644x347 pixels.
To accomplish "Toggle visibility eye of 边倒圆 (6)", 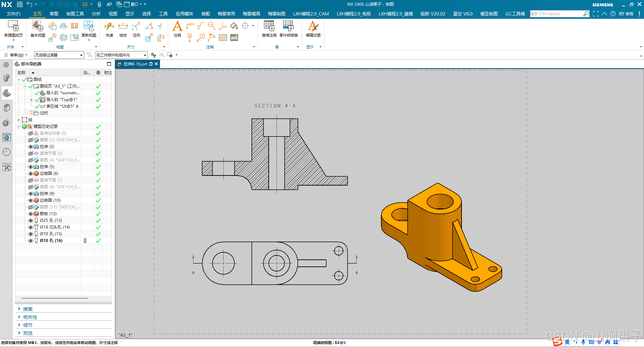I will click(31, 173).
